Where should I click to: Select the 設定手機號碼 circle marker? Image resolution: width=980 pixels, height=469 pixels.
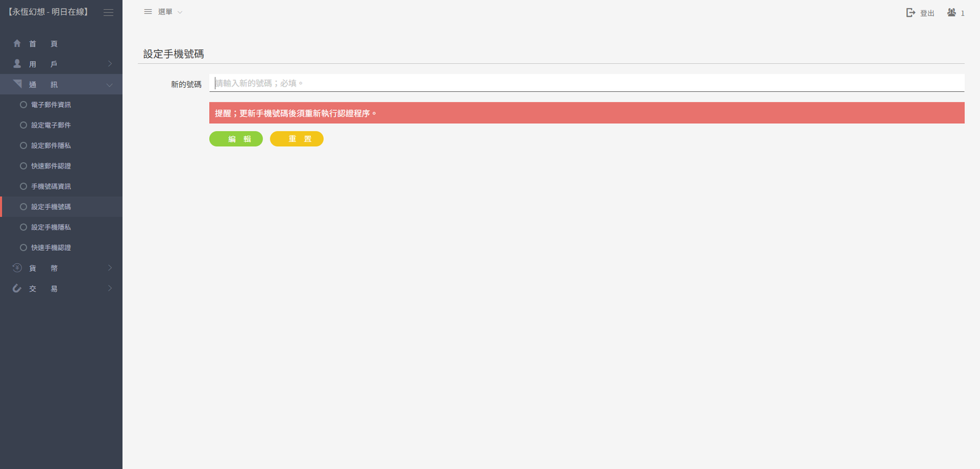23,206
